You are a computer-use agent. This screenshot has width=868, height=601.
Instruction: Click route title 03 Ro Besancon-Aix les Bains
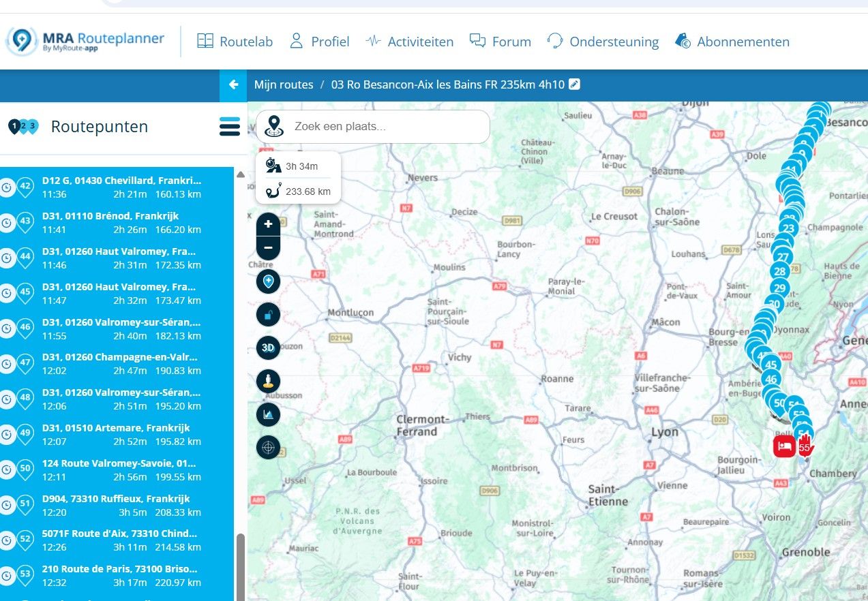(448, 85)
